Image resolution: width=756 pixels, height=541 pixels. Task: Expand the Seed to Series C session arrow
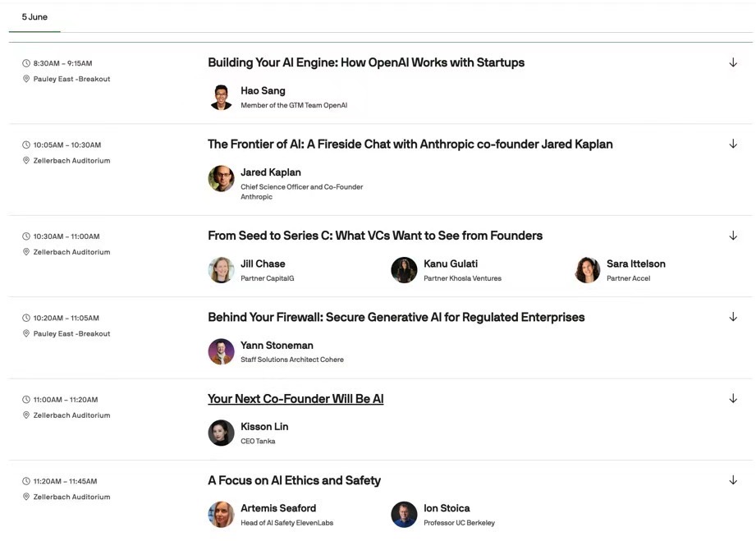[x=733, y=236]
